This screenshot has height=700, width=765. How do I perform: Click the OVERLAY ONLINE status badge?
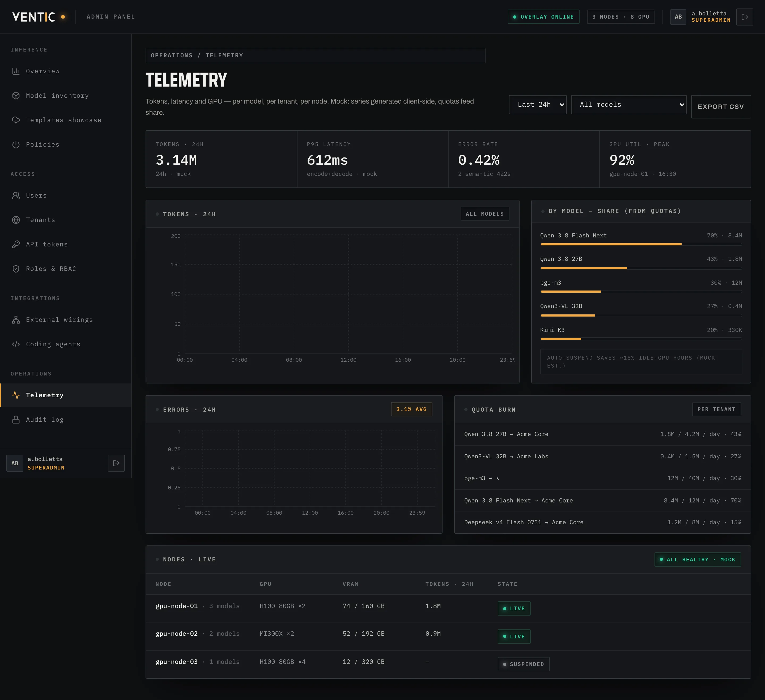[543, 17]
